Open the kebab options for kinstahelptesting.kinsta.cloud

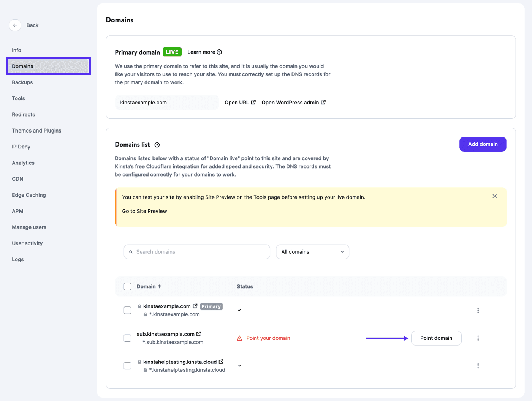(478, 366)
